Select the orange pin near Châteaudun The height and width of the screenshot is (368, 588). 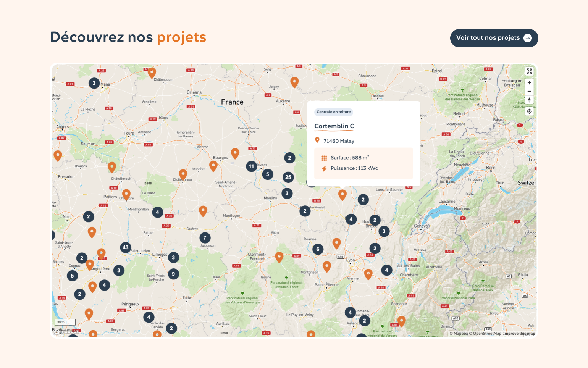coord(152,72)
